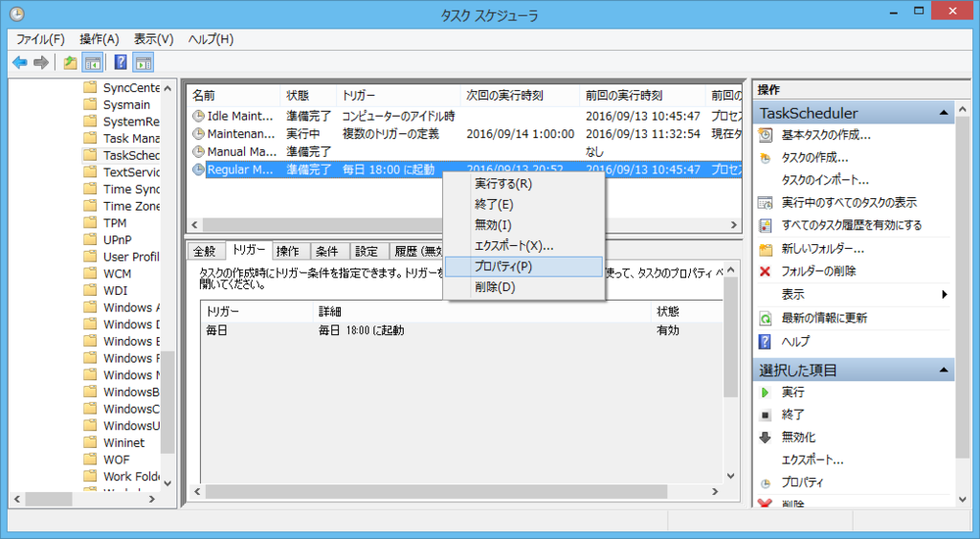Open the 表示(V) menu
Screen dimensions: 980x539
click(154, 39)
